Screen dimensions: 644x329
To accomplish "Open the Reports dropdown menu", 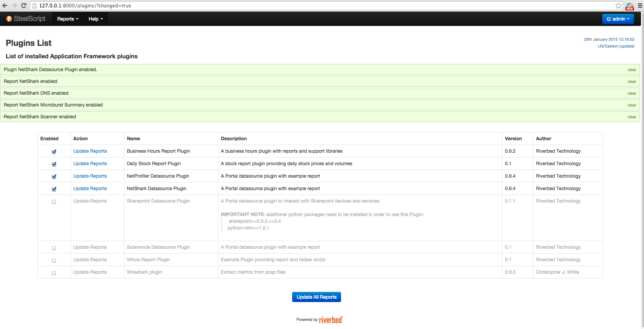I will pyautogui.click(x=68, y=19).
